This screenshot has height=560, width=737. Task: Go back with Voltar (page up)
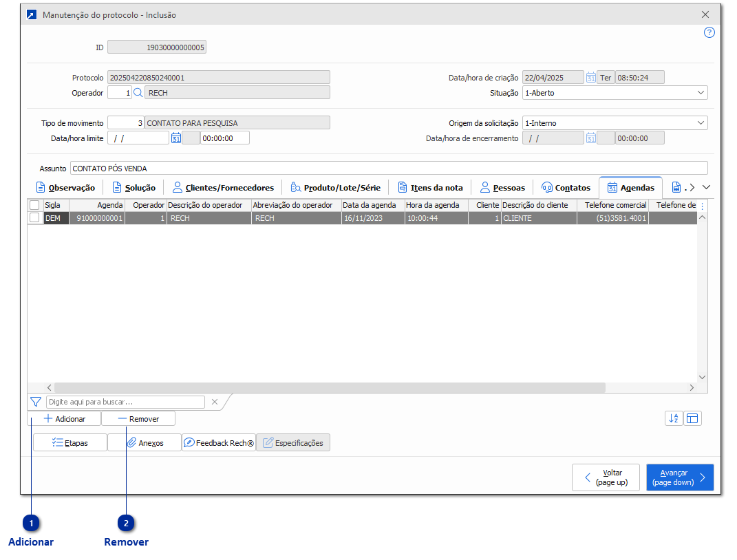point(606,477)
